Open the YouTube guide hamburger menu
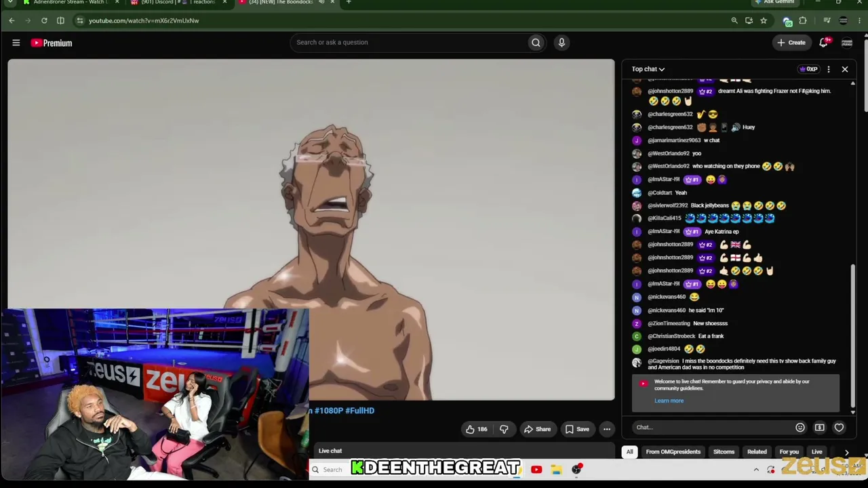 [x=16, y=43]
